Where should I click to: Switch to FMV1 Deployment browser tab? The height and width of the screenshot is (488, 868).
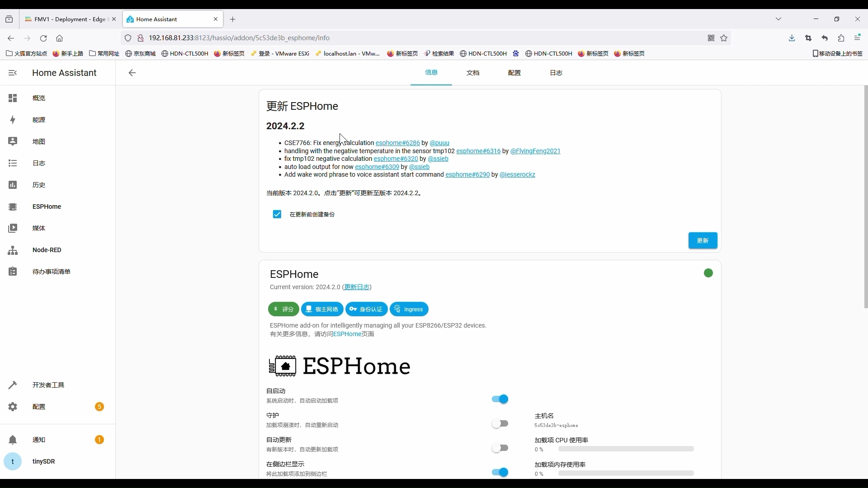70,19
